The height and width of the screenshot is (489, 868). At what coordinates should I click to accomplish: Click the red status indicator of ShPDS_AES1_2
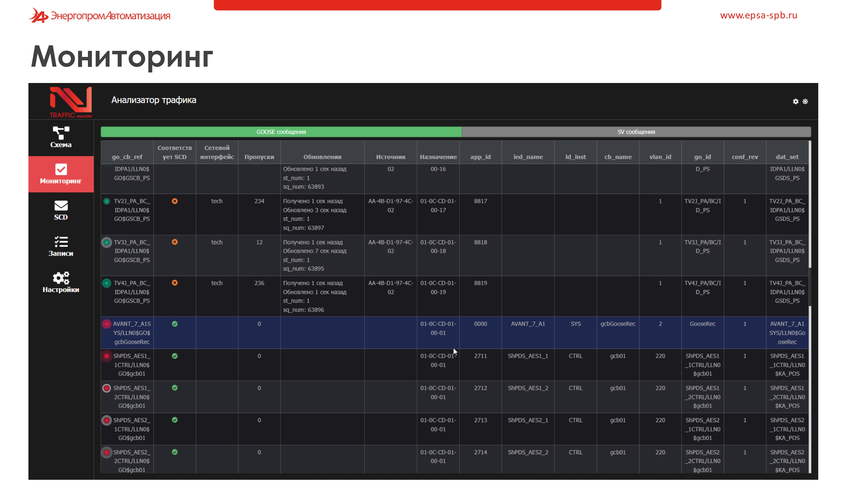(107, 388)
